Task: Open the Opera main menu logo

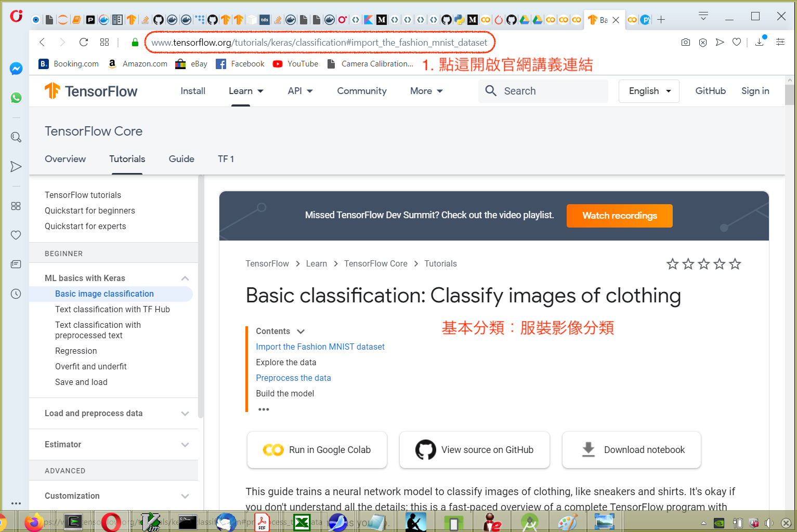Action: pyautogui.click(x=16, y=16)
